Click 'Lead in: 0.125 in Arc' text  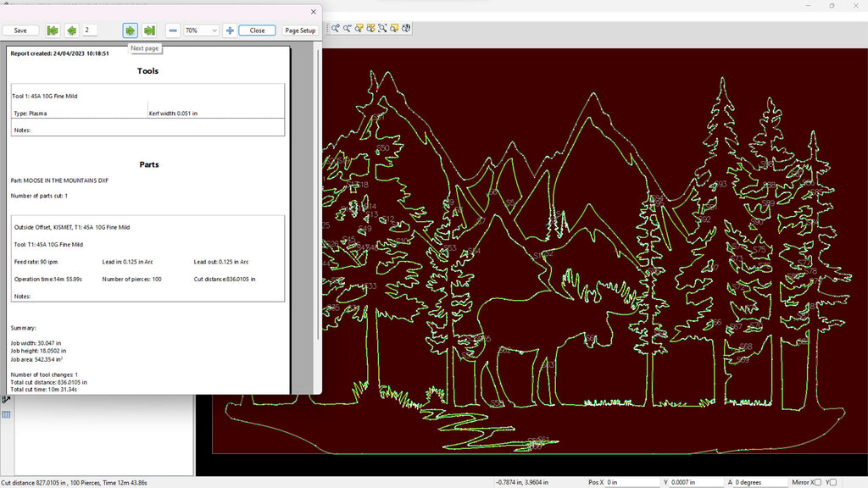click(x=127, y=262)
